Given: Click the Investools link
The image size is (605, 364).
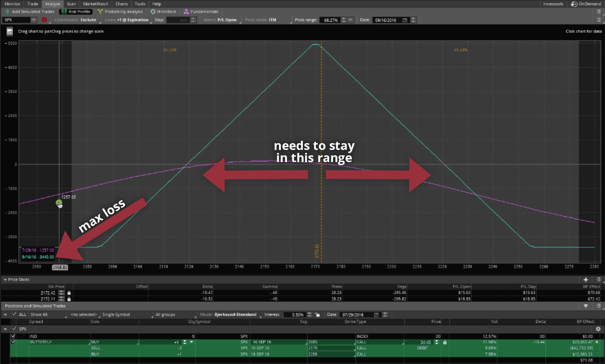Looking at the screenshot, I should tap(553, 4).
